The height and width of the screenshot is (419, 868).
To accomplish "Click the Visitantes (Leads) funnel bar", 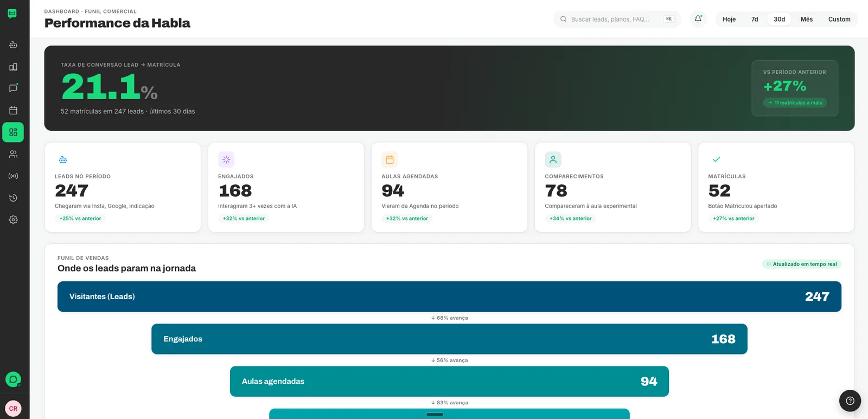I will pyautogui.click(x=449, y=296).
